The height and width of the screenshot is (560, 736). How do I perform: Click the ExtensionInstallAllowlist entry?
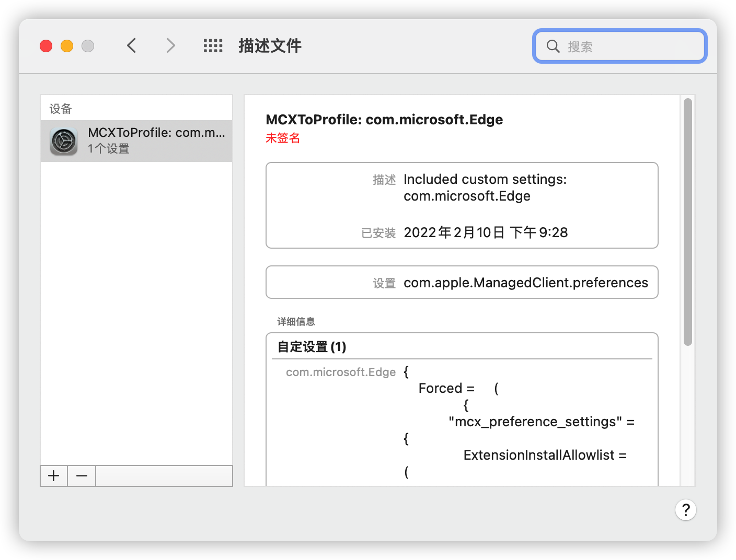(545, 455)
